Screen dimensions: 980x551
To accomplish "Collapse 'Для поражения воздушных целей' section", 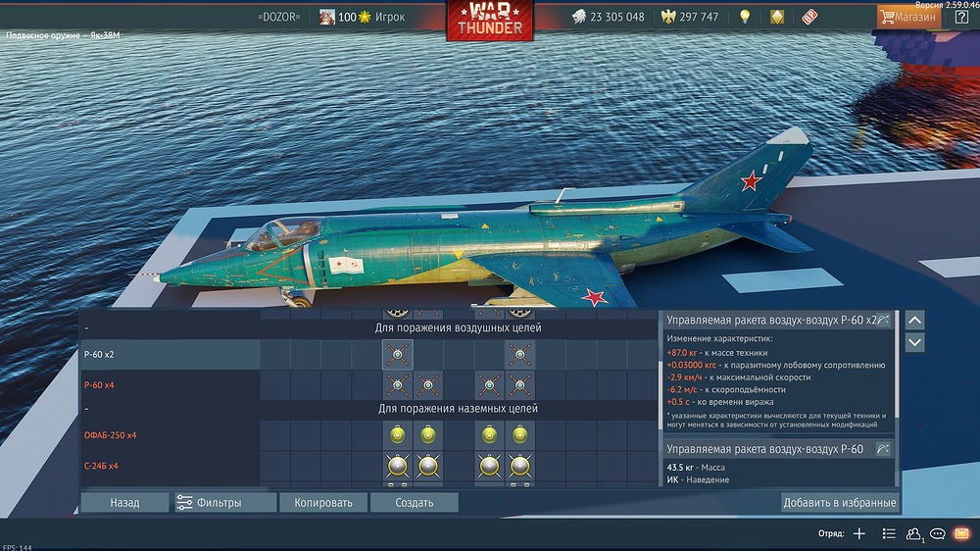I will click(87, 327).
